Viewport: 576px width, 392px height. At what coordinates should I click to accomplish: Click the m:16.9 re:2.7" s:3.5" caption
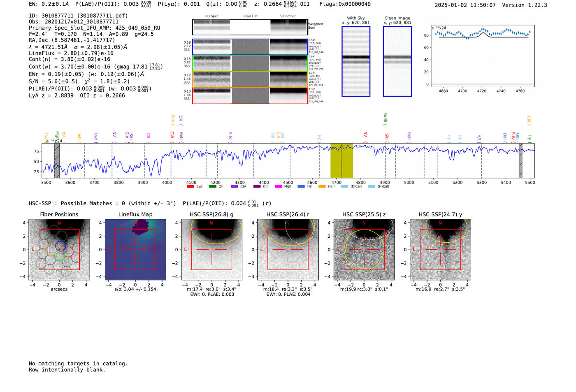(x=440, y=289)
